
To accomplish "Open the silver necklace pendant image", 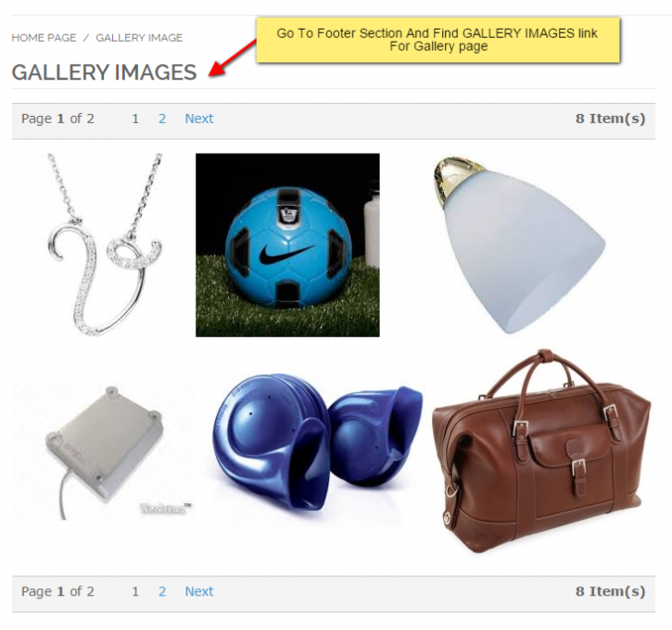I will click(x=104, y=245).
